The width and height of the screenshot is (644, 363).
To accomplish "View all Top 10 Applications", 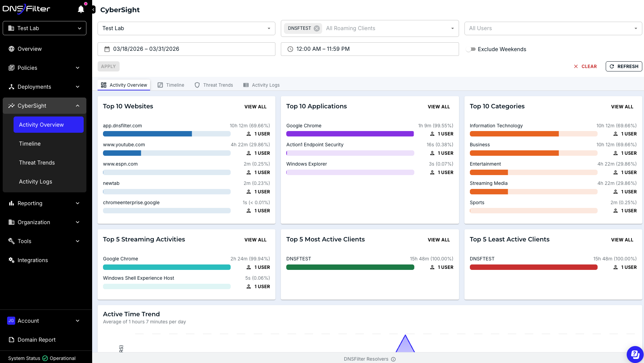I will [x=439, y=107].
